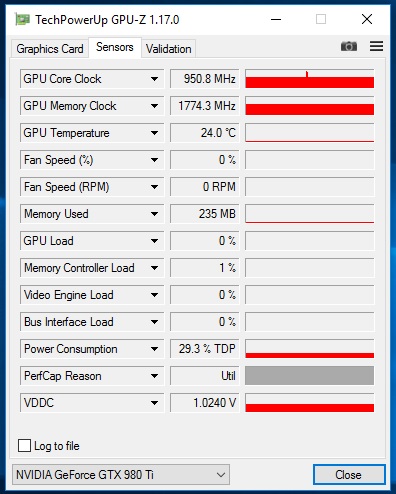Viewport: 396px width, 494px height.
Task: Click the GPU-Z app icon in title bar
Action: click(x=22, y=20)
